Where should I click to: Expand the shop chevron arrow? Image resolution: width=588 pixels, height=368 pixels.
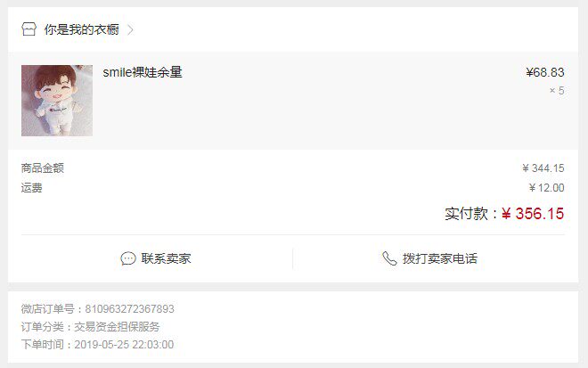click(x=130, y=29)
